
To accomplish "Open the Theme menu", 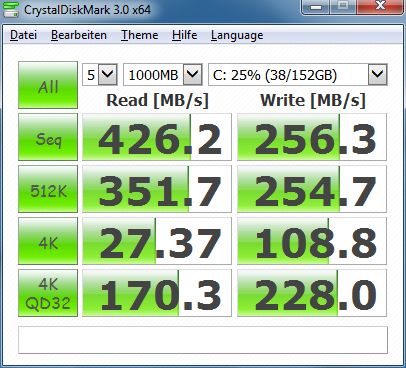I will click(x=139, y=35).
